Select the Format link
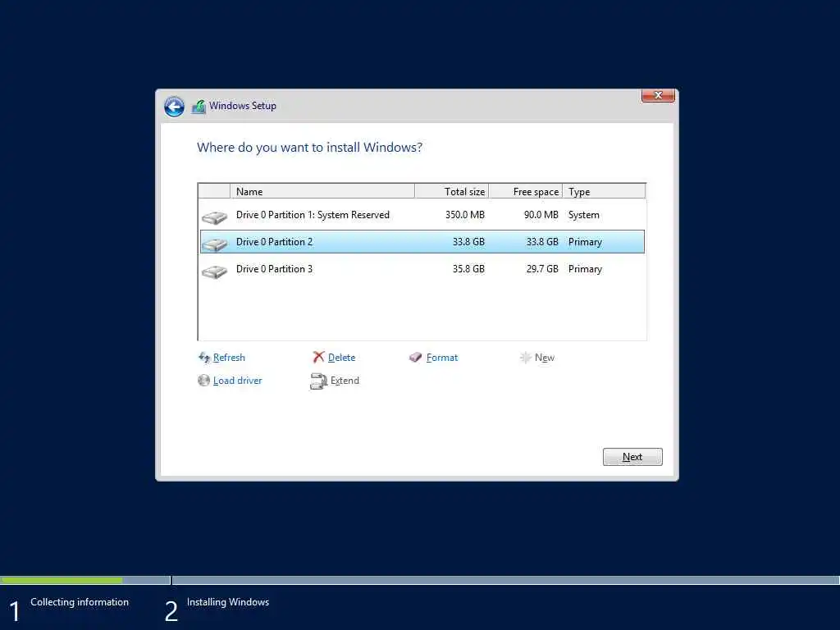The height and width of the screenshot is (630, 840). (x=442, y=358)
